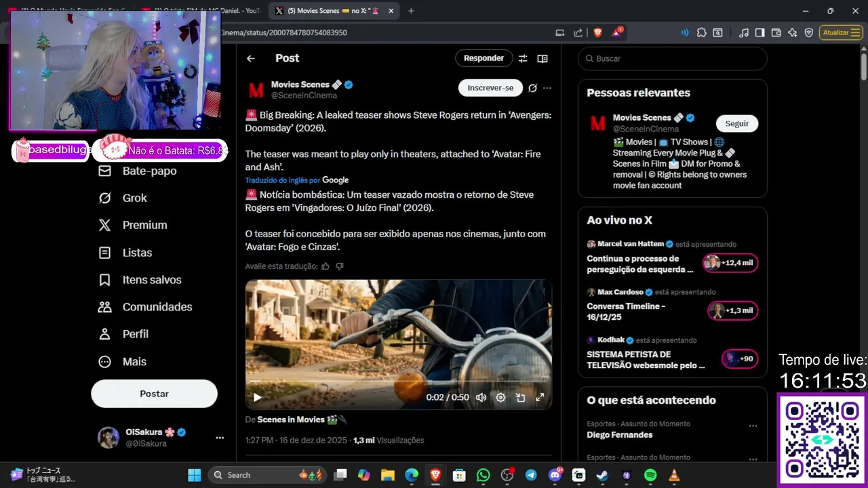Open the Brave VPN shield icon
The height and width of the screenshot is (488, 868).
click(809, 33)
